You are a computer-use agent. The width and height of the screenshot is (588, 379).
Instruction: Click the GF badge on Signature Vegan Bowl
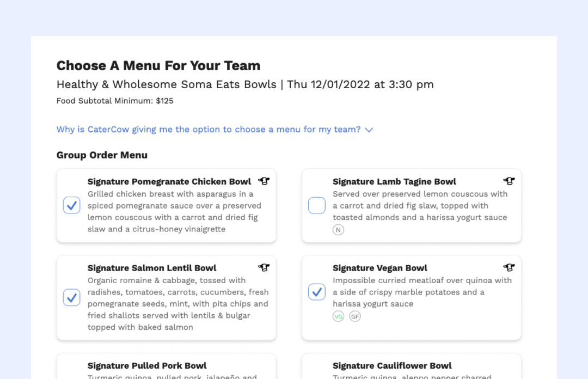tap(355, 316)
